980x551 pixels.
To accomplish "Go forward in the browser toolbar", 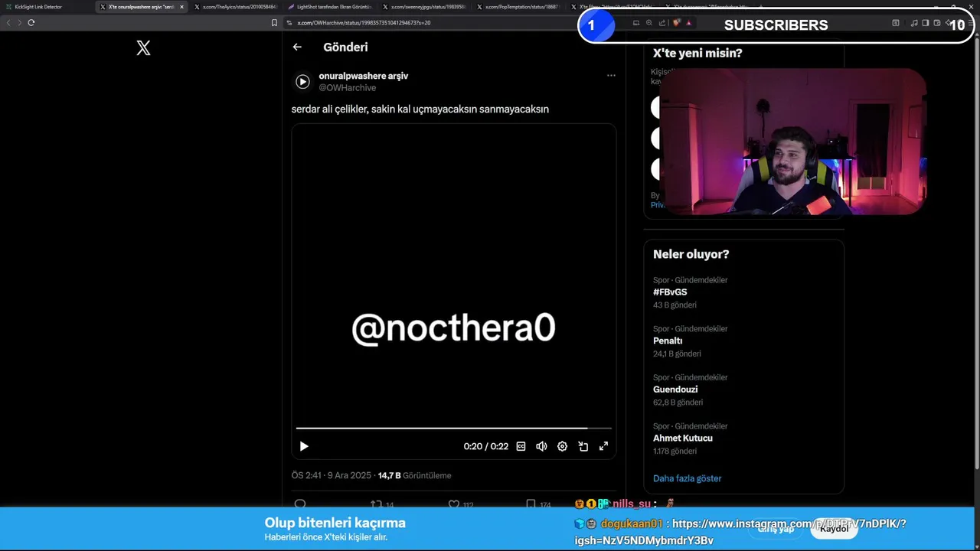I will tap(20, 22).
